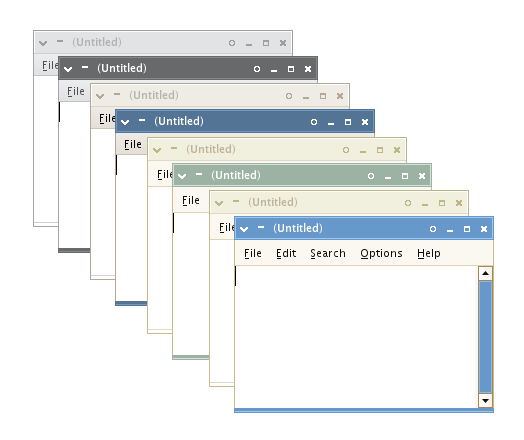This screenshot has height=440, width=524.
Task: Click shade dash icon on light blue window
Action: pyautogui.click(x=261, y=227)
